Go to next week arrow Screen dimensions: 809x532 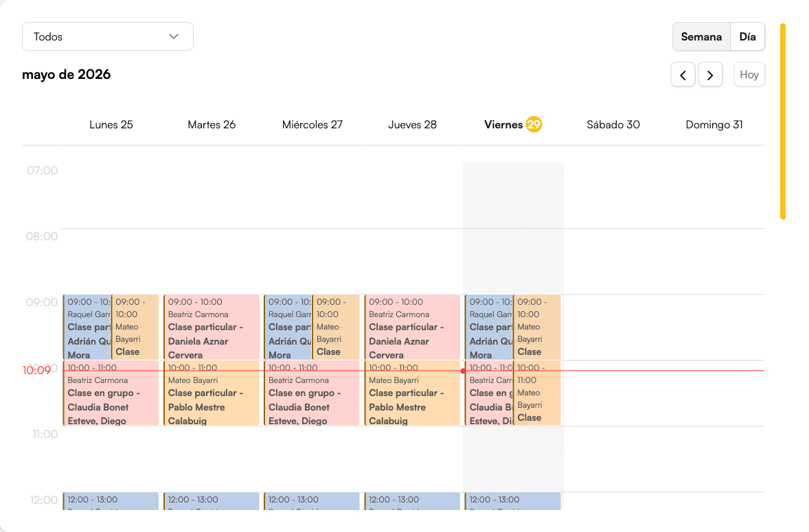pos(710,75)
